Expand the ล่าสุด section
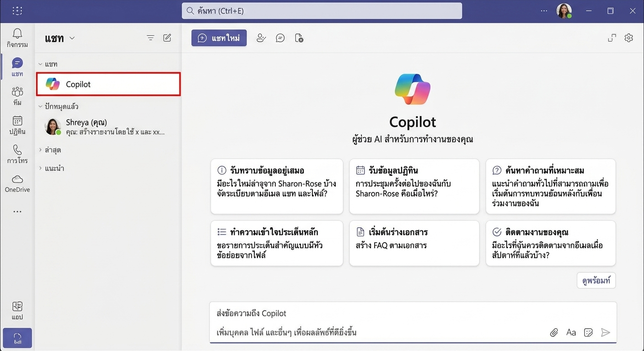This screenshot has width=644, height=351. 40,150
